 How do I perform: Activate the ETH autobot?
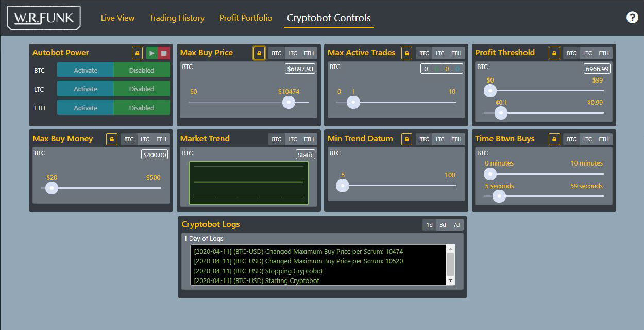tap(86, 107)
